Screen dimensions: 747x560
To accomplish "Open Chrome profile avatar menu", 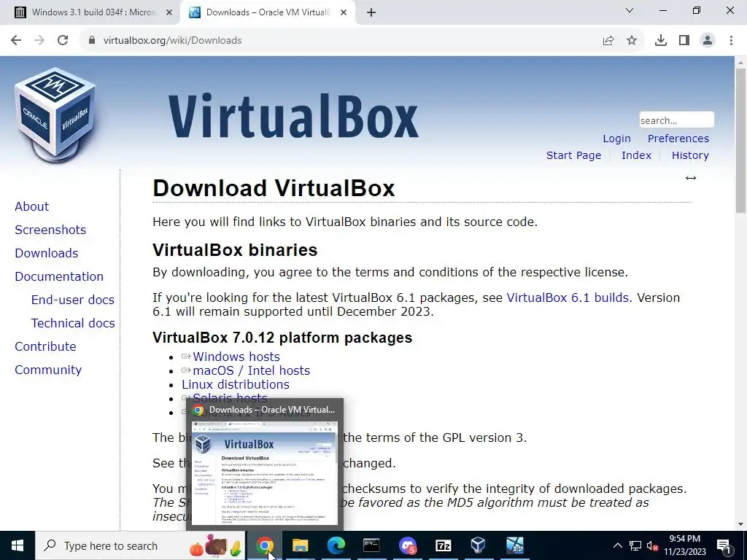I will (x=708, y=41).
